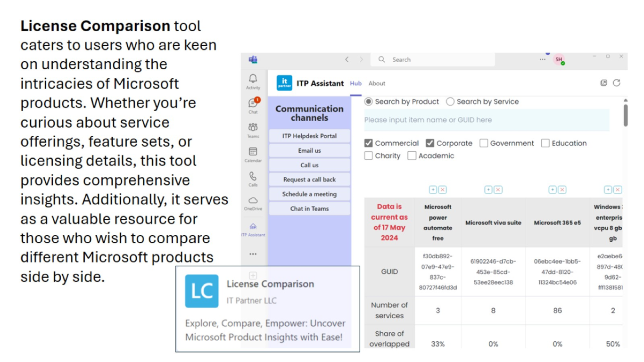The image size is (644, 362).
Task: Reload the ITP Assistant tab
Action: (616, 83)
